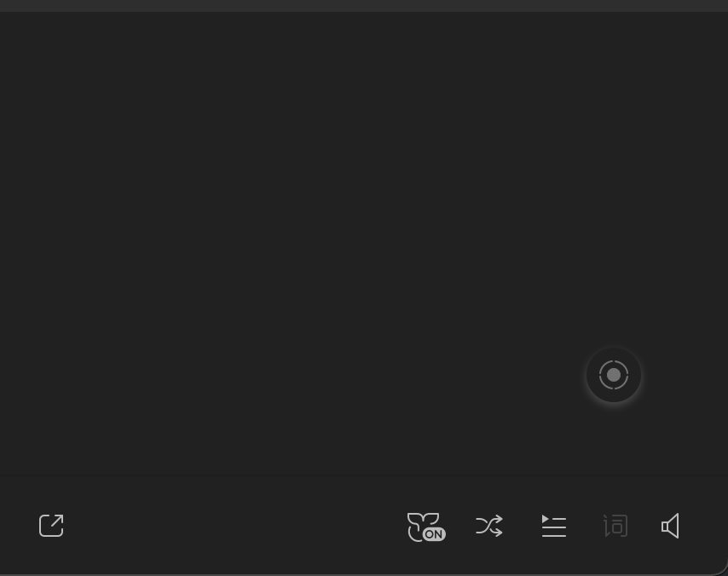Toggle the lyrics display
This screenshot has width=728, height=576.
tap(615, 526)
